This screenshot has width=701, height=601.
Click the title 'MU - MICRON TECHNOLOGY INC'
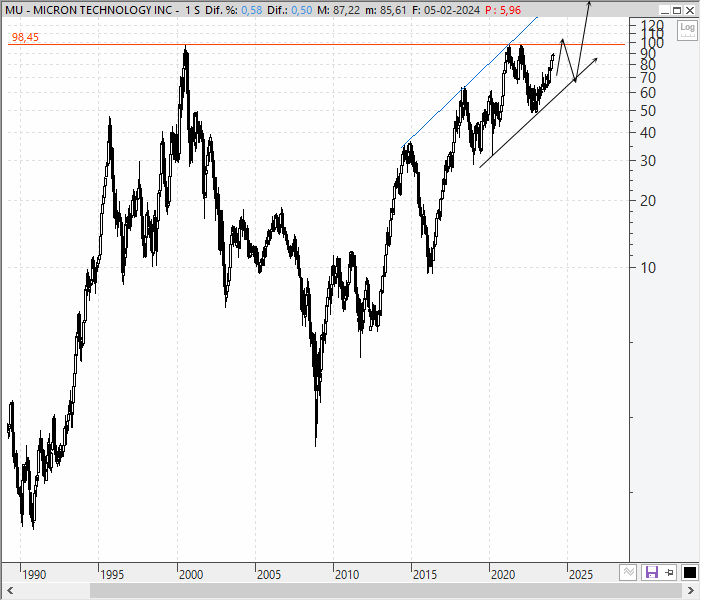(x=89, y=10)
